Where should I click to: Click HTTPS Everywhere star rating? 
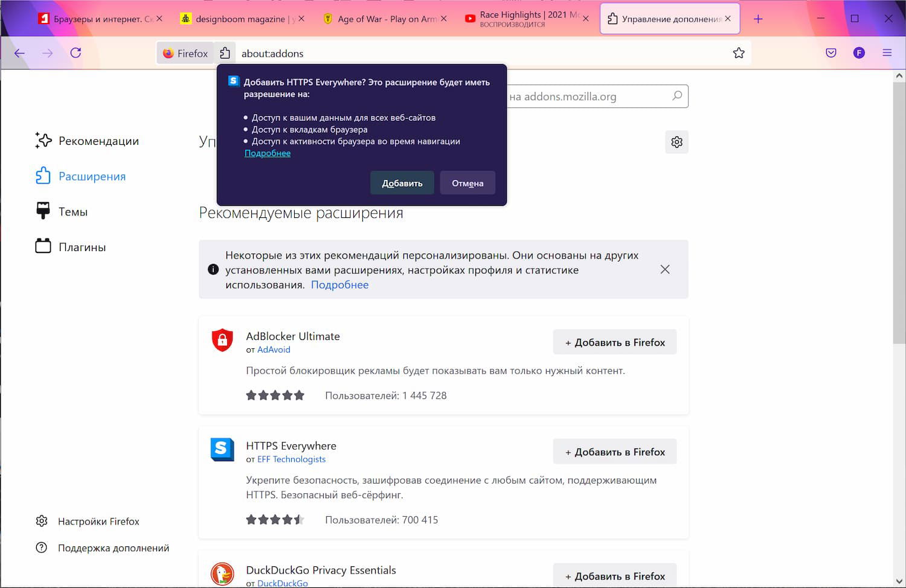coord(275,520)
